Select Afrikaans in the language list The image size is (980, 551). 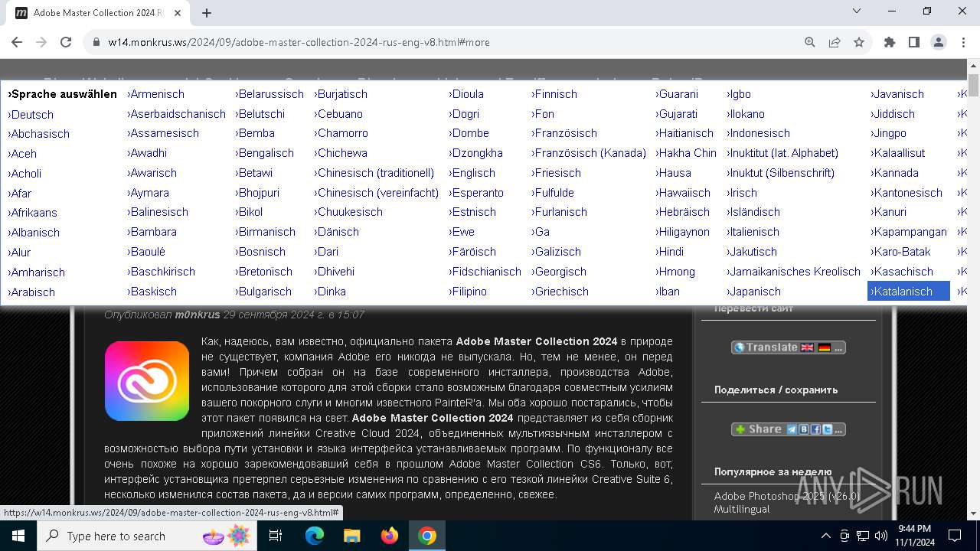32,213
